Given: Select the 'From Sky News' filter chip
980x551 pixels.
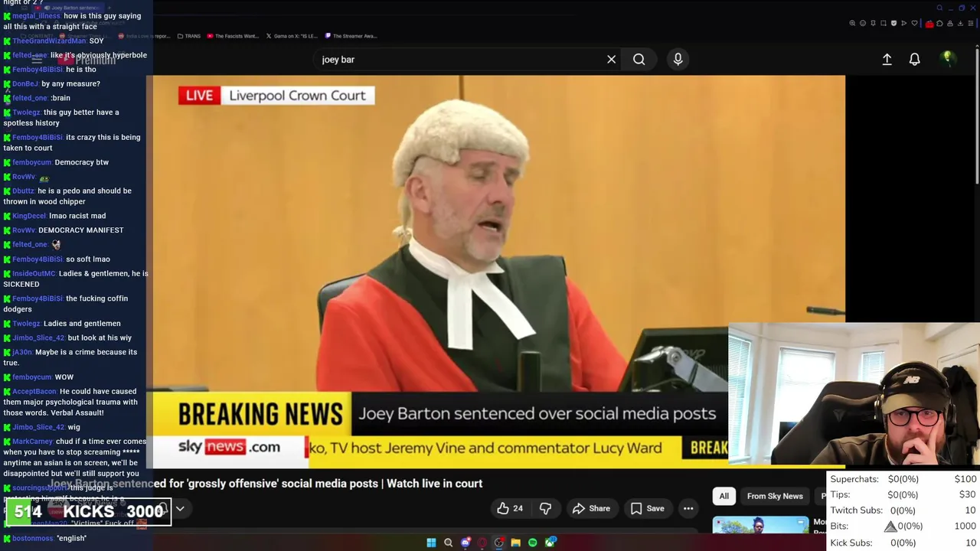Looking at the screenshot, I should coord(775,496).
